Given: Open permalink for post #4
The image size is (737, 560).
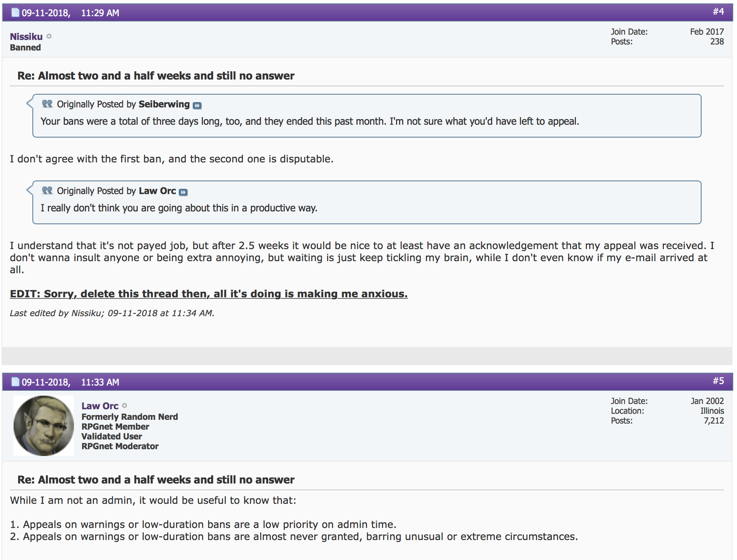Looking at the screenshot, I should tap(718, 12).
